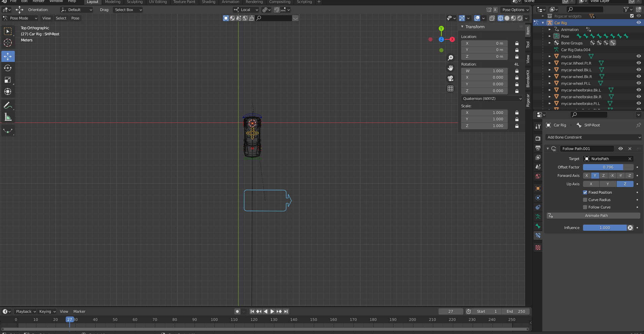Reset the Influence value with the X button
The image size is (644, 334).
[630, 228]
